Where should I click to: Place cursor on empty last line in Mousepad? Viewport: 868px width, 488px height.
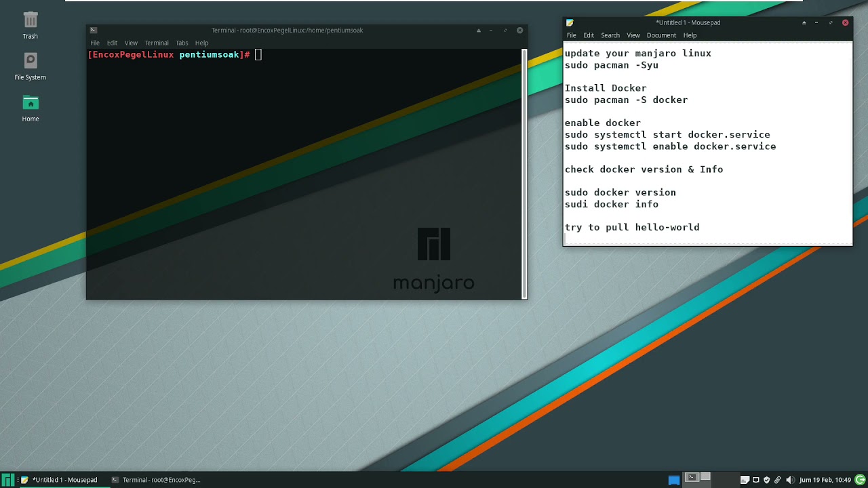coord(707,239)
